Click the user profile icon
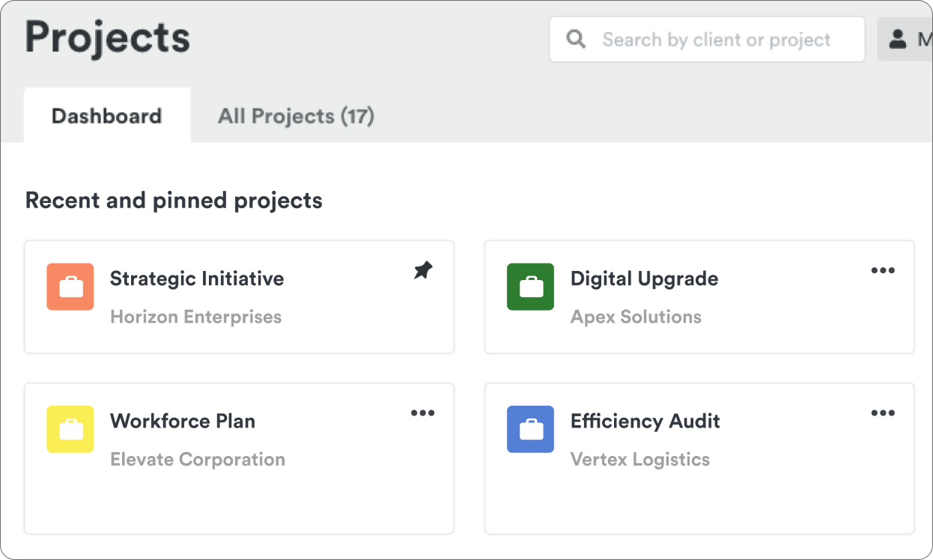 [x=897, y=39]
